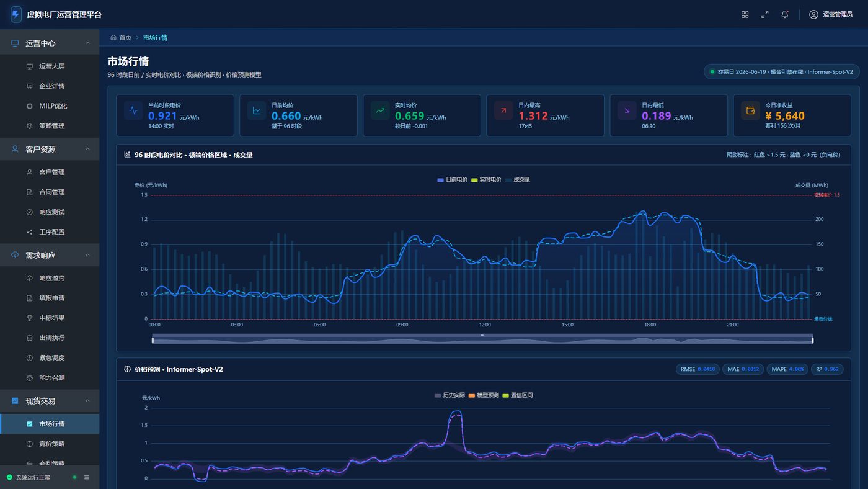Image resolution: width=868 pixels, height=489 pixels.
Task: Collapse the 需求响应 menu group
Action: (50, 255)
